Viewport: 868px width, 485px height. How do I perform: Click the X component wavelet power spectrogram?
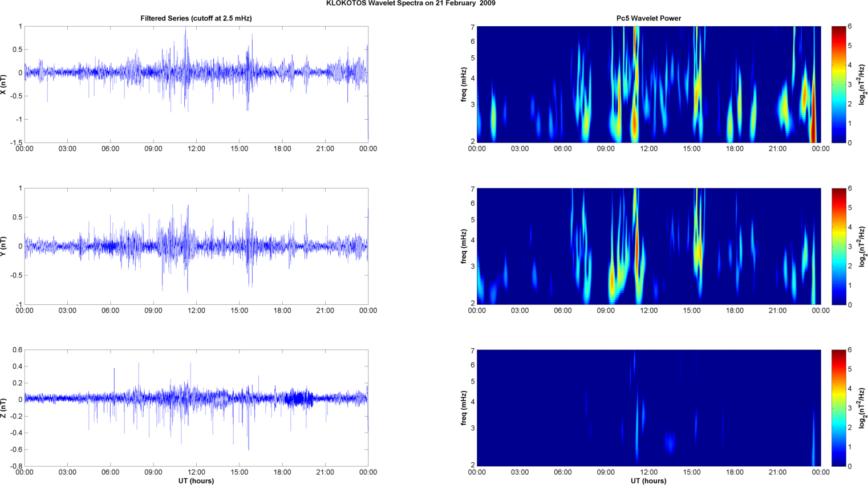coord(648,84)
